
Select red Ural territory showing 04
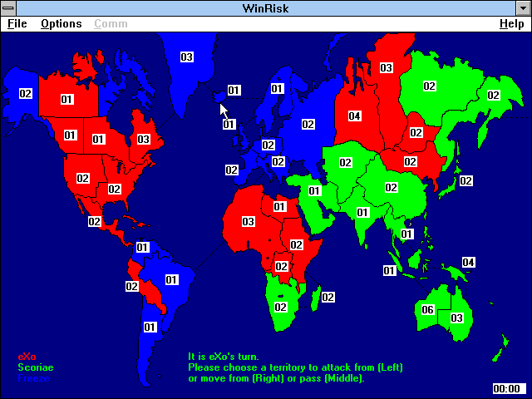[355, 116]
